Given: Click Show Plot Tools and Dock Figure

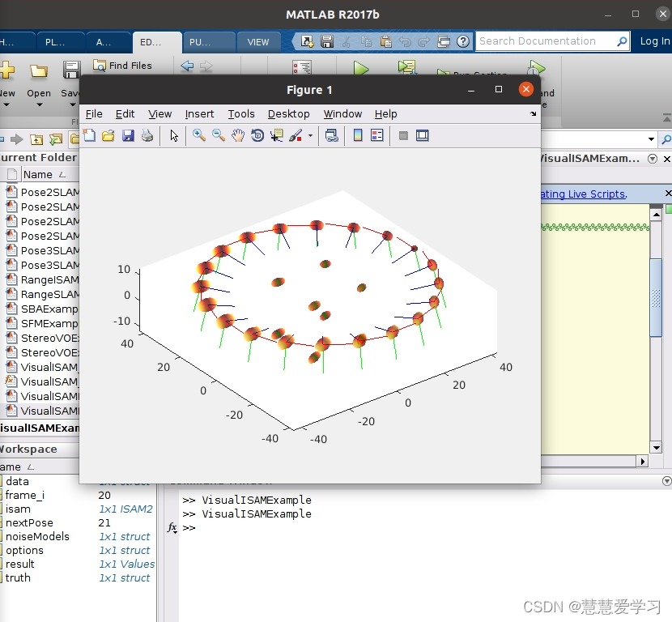Looking at the screenshot, I should [422, 135].
